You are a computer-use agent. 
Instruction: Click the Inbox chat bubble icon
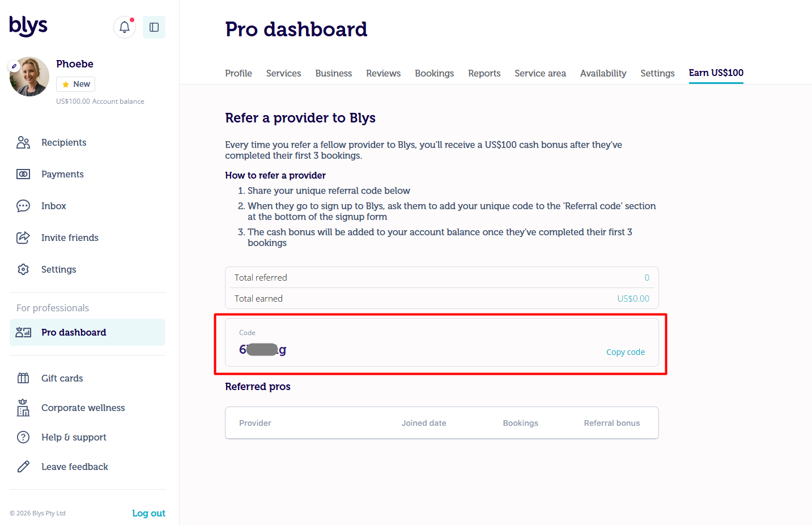point(23,206)
